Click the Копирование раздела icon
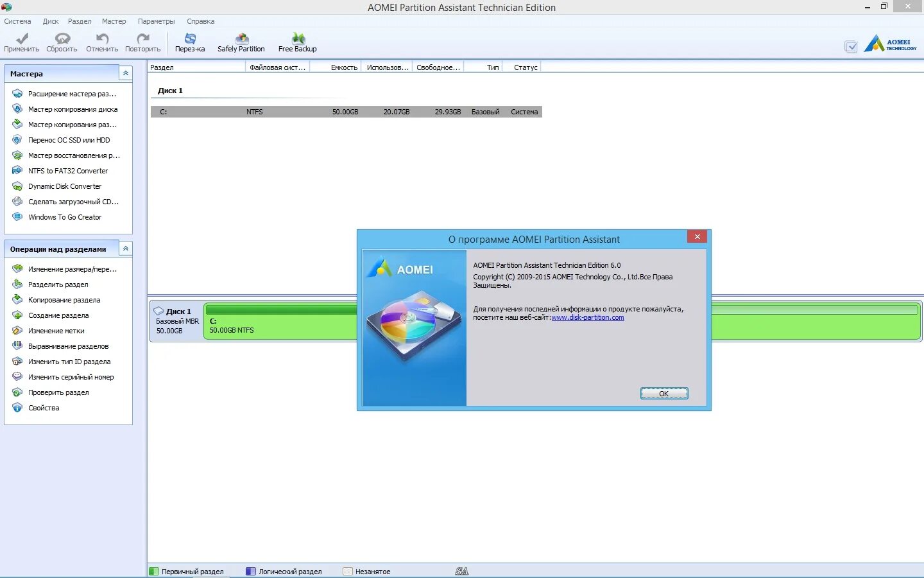This screenshot has width=924, height=578. (x=17, y=300)
